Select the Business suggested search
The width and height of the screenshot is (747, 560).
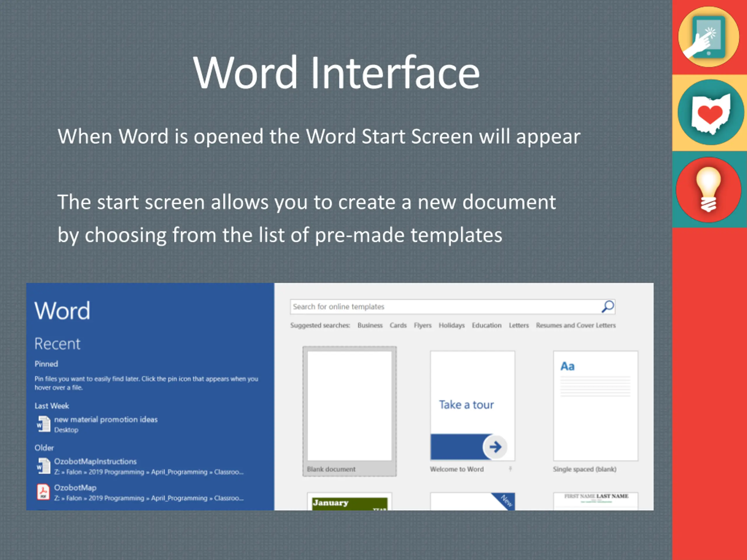pos(370,325)
